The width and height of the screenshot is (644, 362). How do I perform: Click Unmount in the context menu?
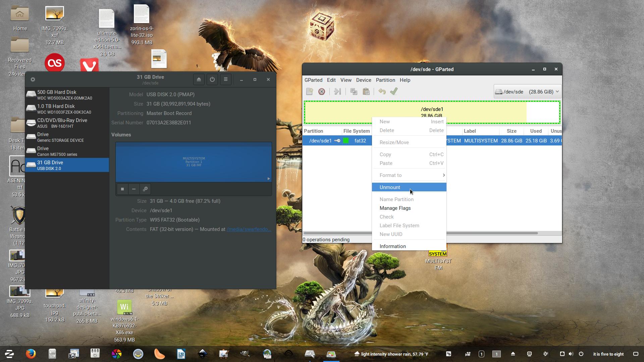[390, 187]
